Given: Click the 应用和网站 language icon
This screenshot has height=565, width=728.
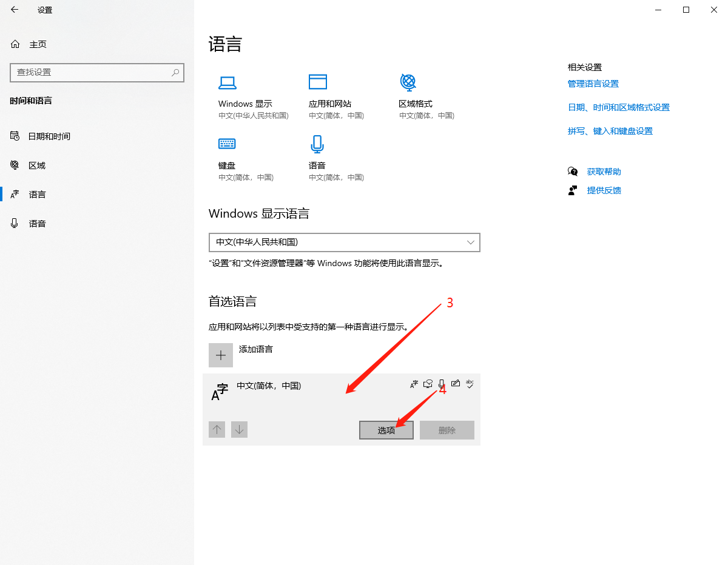Looking at the screenshot, I should [x=318, y=81].
